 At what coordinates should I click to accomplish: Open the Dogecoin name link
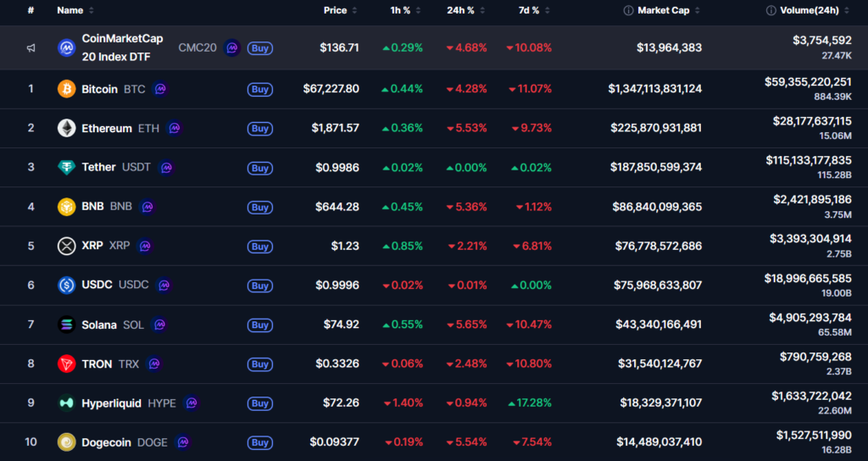click(106, 442)
